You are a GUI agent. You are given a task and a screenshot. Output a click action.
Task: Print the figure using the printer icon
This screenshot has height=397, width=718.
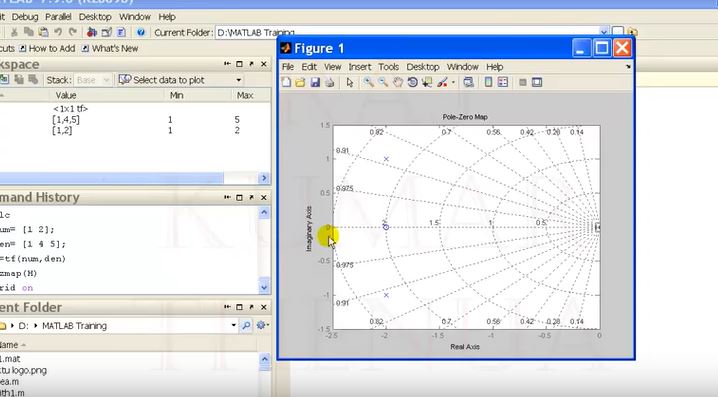330,82
